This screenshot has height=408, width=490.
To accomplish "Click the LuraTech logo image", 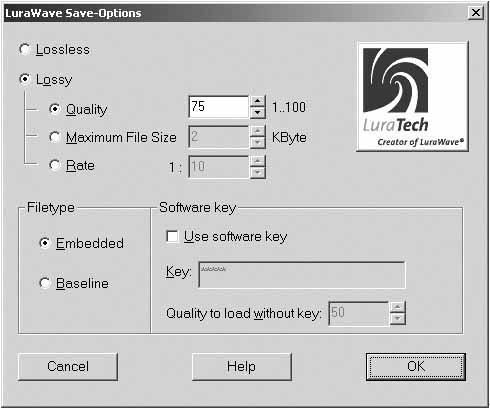I will pos(413,97).
